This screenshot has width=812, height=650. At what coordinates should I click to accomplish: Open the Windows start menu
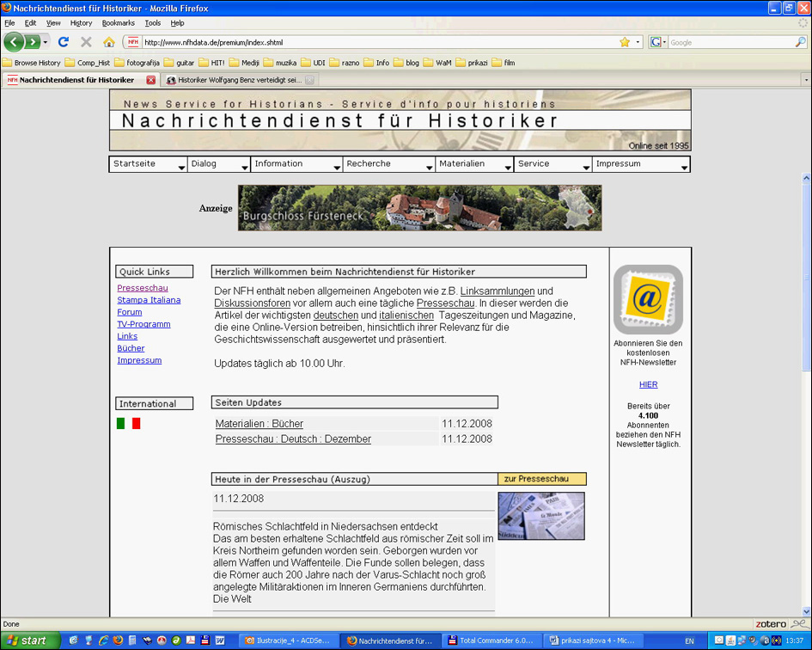(31, 641)
